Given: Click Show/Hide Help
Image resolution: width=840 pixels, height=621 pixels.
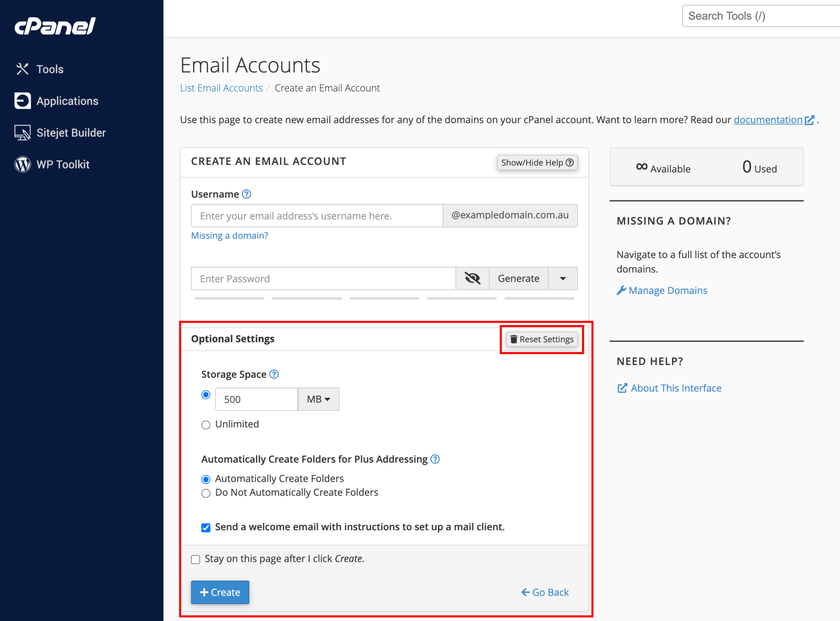Looking at the screenshot, I should pos(537,163).
